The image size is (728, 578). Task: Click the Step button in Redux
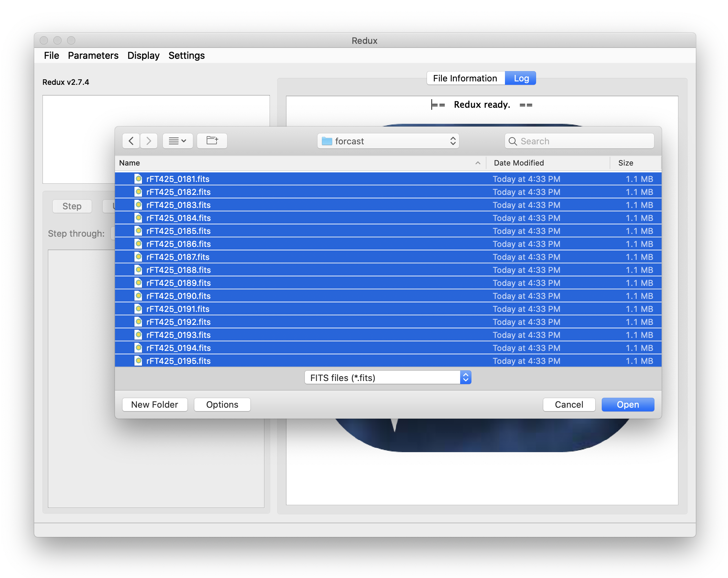pyautogui.click(x=72, y=206)
